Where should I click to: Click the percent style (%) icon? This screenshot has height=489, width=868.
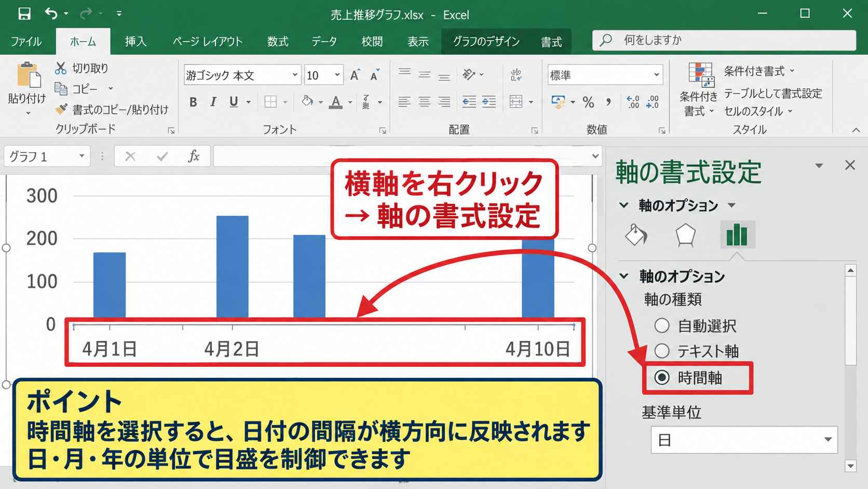pyautogui.click(x=588, y=102)
